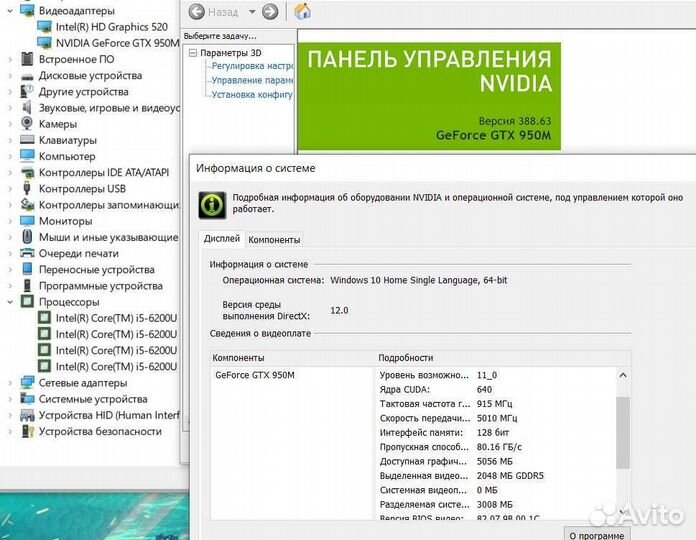Click the Контроллеры IDE ATA/ATAPI icon

[27, 172]
